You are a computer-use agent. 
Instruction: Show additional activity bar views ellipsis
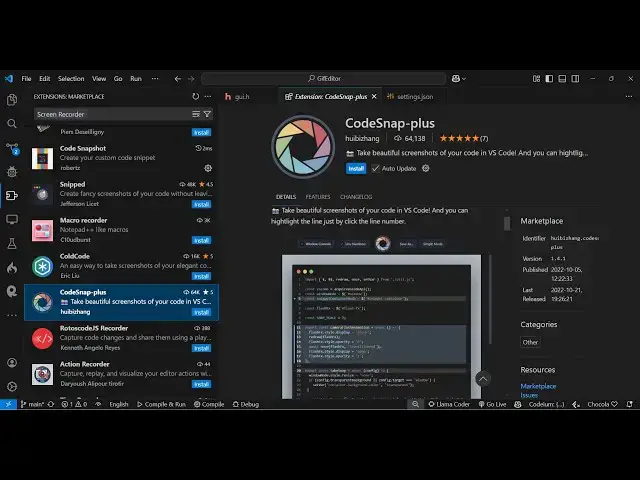[12, 315]
